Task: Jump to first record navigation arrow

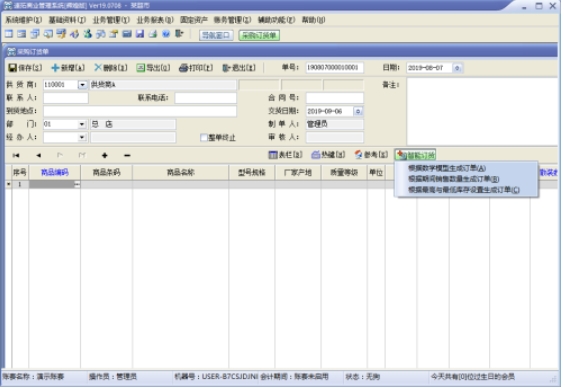Action: (16, 155)
